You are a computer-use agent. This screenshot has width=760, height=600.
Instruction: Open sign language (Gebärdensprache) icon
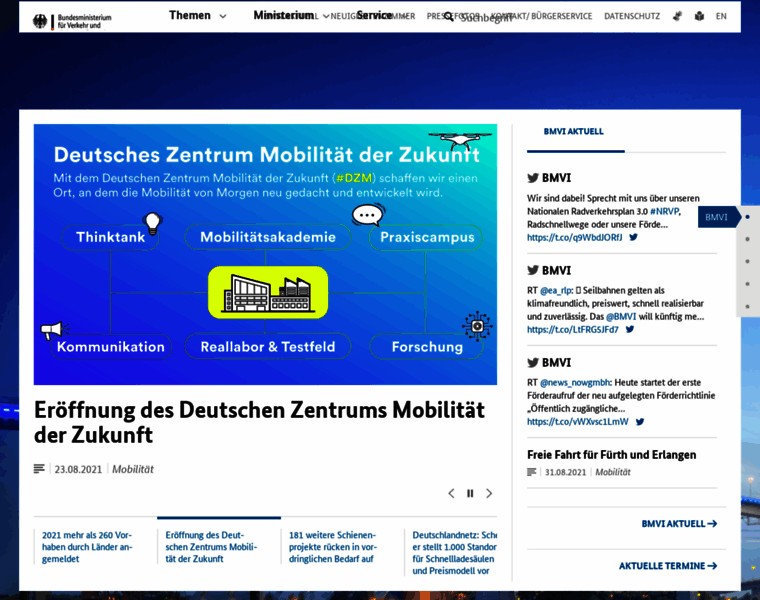(678, 16)
